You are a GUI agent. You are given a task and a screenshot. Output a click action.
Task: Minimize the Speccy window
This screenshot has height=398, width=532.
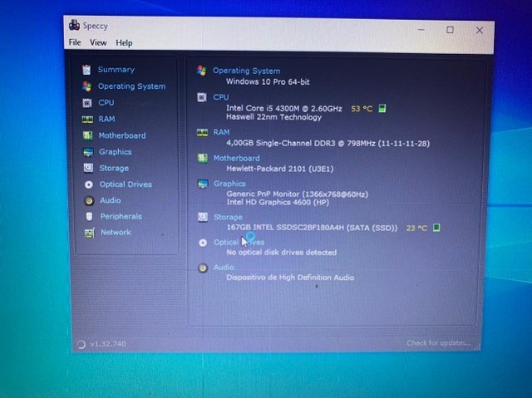point(421,30)
